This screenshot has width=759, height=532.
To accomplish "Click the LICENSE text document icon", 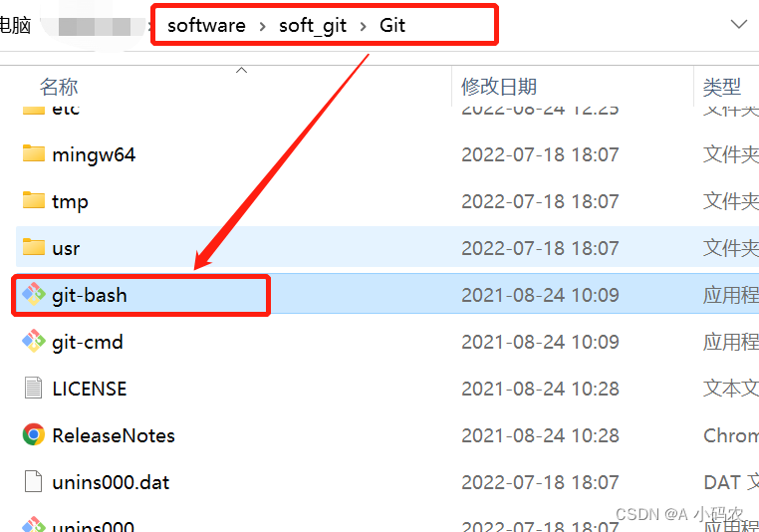I will point(34,388).
